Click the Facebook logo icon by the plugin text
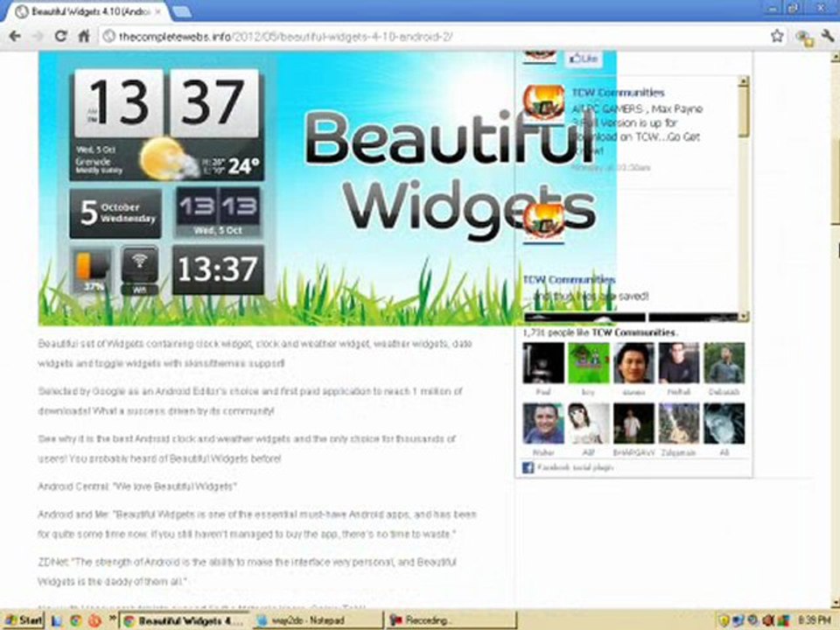This screenshot has width=840, height=630. (528, 467)
